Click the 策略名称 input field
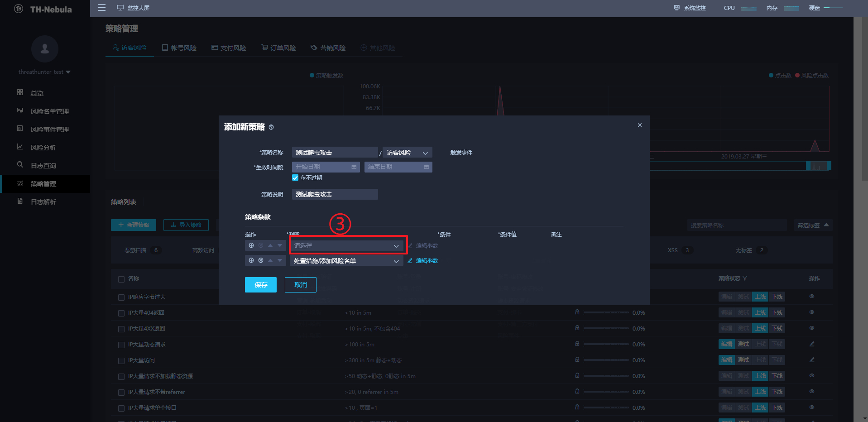Viewport: 868px width, 422px height. point(335,153)
